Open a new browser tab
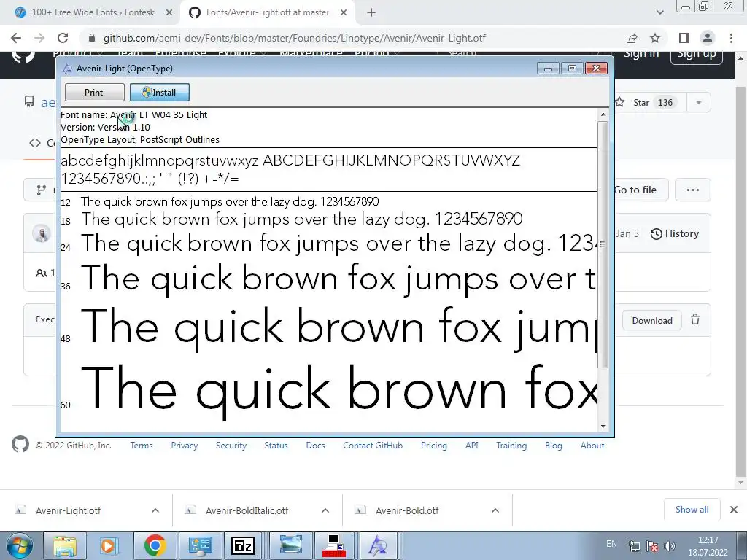The image size is (747, 560). 371,12
